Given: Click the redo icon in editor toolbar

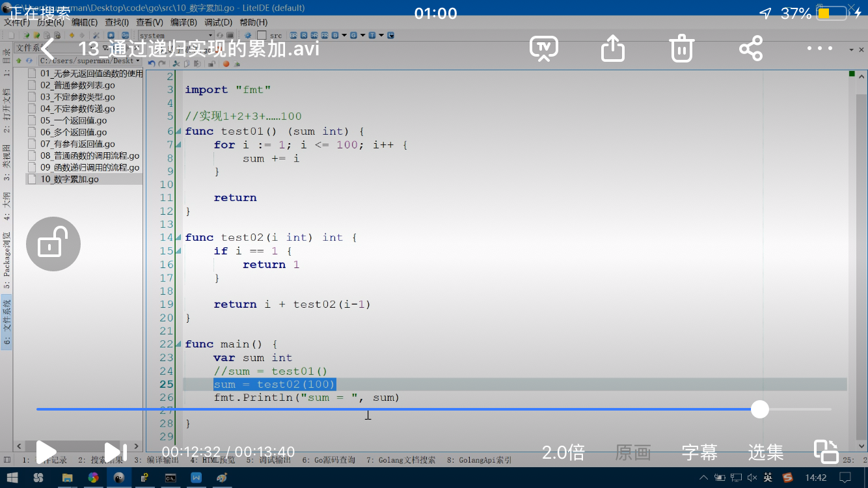Looking at the screenshot, I should pos(161,64).
